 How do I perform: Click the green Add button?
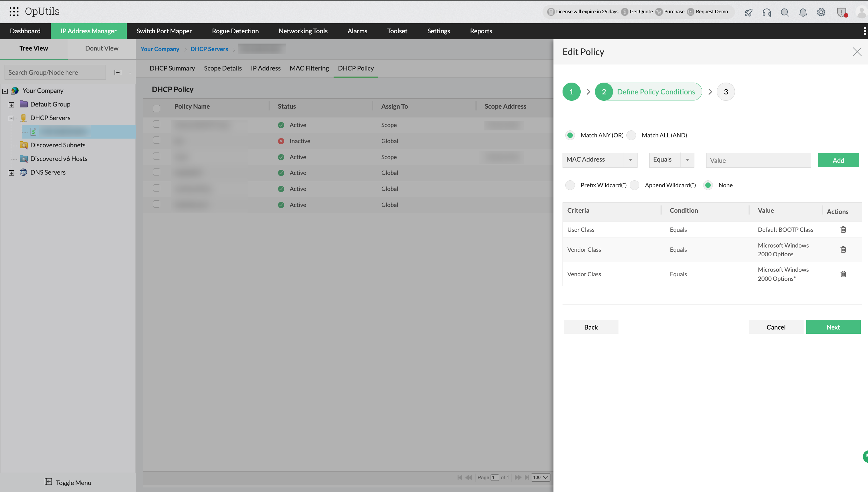[838, 160]
